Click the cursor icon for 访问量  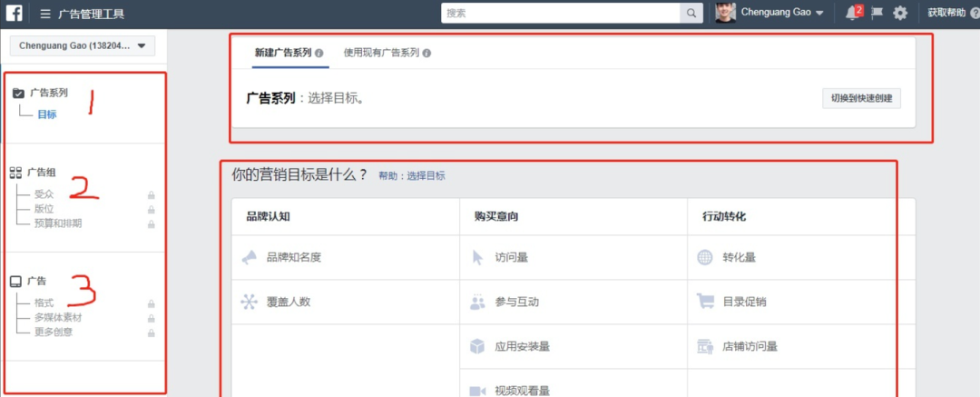tap(477, 257)
